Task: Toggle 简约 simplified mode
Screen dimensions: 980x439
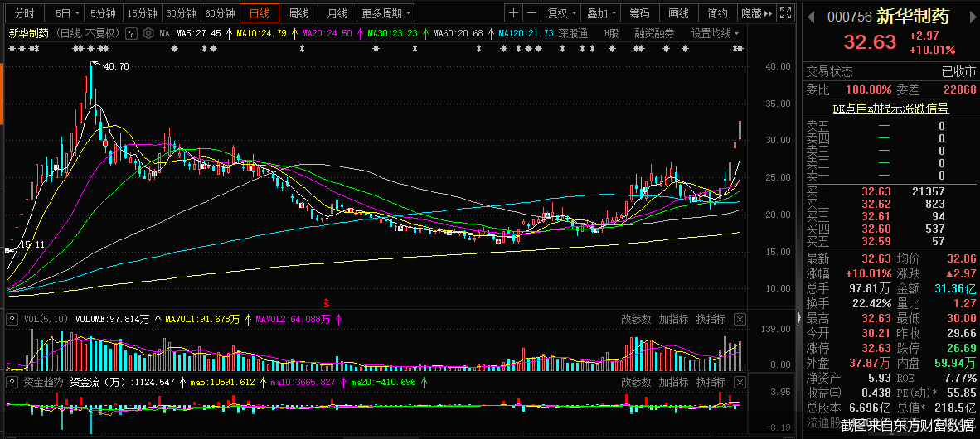Action: tap(717, 13)
